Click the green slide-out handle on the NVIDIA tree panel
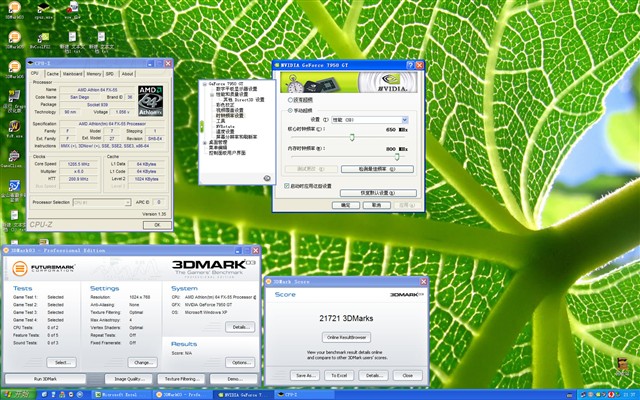The image size is (640, 400). tap(202, 127)
